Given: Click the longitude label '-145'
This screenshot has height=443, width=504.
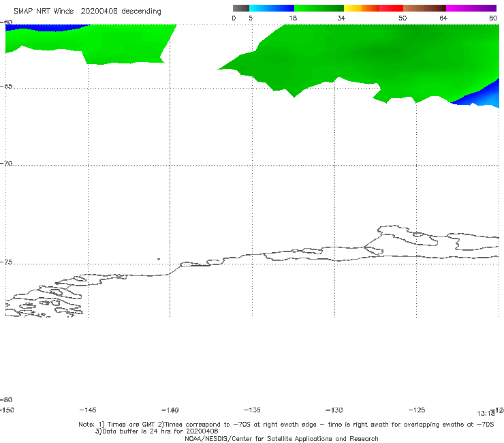Looking at the screenshot, I should [x=88, y=410].
